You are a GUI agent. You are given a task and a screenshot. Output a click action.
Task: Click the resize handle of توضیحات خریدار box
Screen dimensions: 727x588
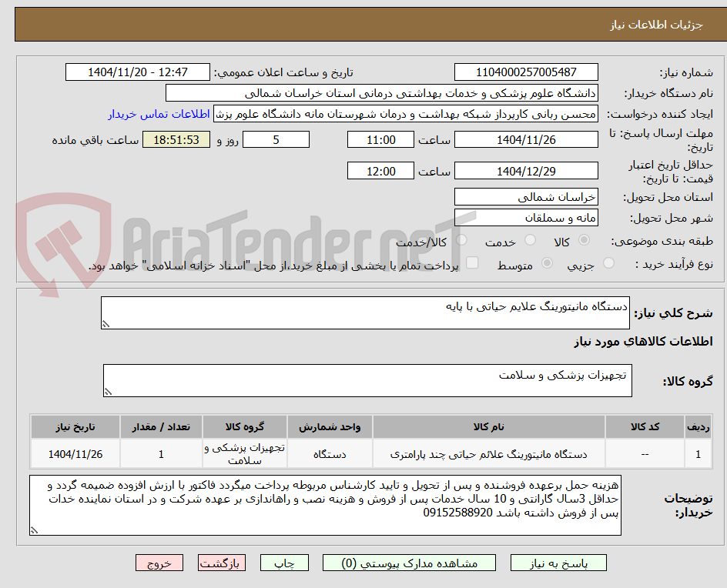(x=34, y=530)
